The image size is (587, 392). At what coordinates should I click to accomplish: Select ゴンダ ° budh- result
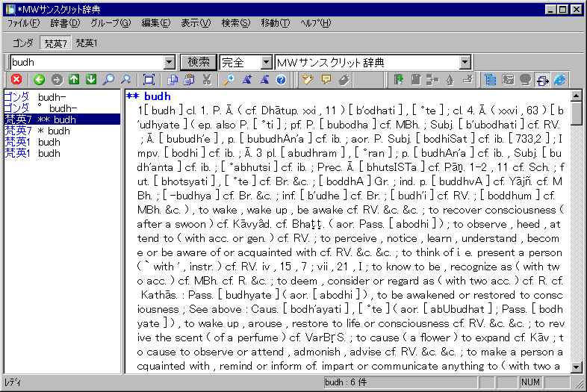click(x=62, y=108)
